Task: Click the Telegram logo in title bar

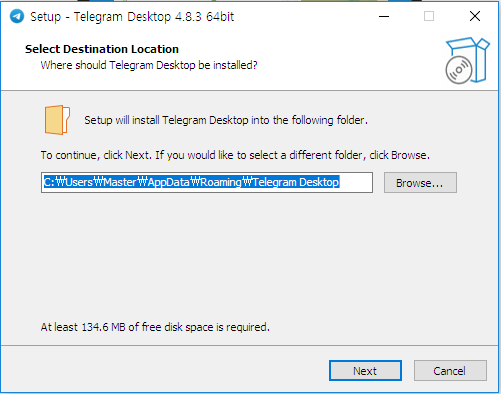Action: tap(17, 16)
